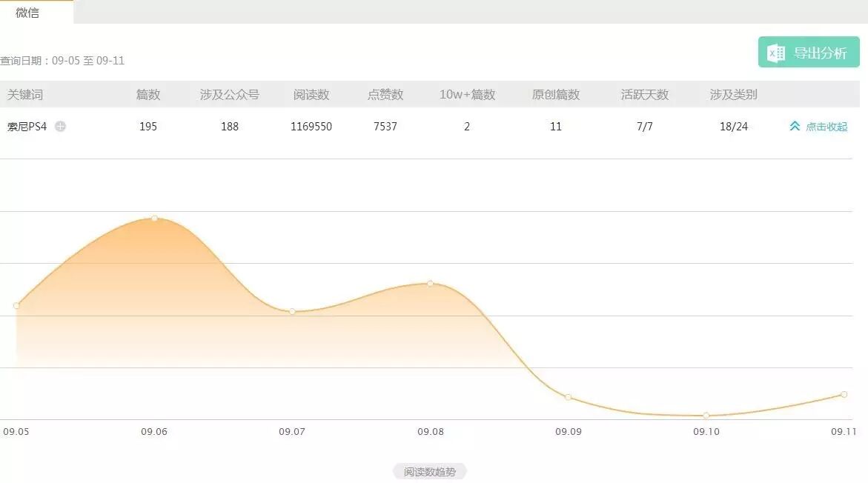This screenshot has height=483, width=868.
Task: Click the 涉及公众号 column header
Action: tap(230, 95)
